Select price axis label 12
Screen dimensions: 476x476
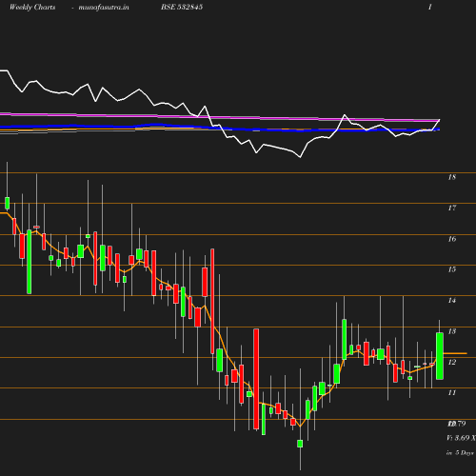pyautogui.click(x=452, y=362)
